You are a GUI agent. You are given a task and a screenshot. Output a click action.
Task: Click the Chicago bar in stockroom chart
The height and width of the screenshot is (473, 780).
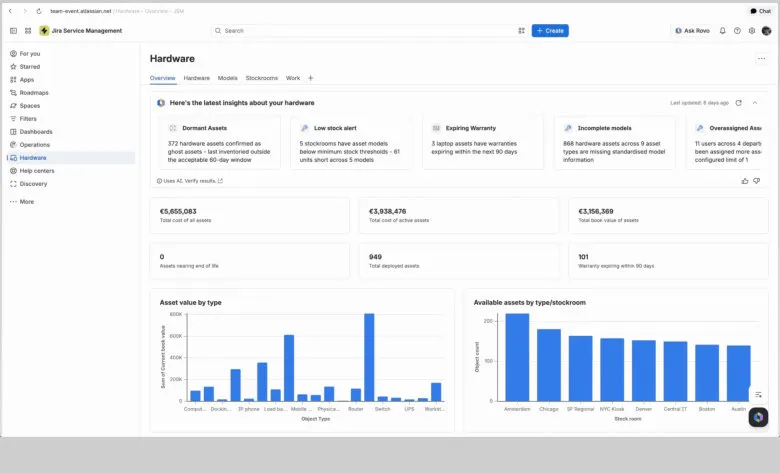coord(549,365)
